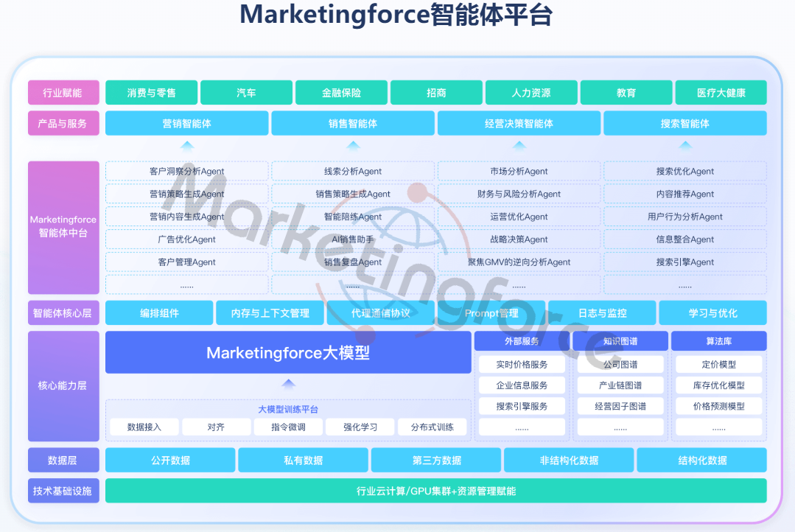Select 运营优化Agent row

point(519,217)
